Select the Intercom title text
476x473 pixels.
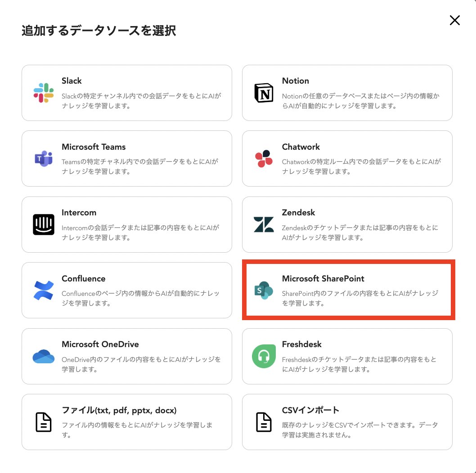[x=79, y=213]
